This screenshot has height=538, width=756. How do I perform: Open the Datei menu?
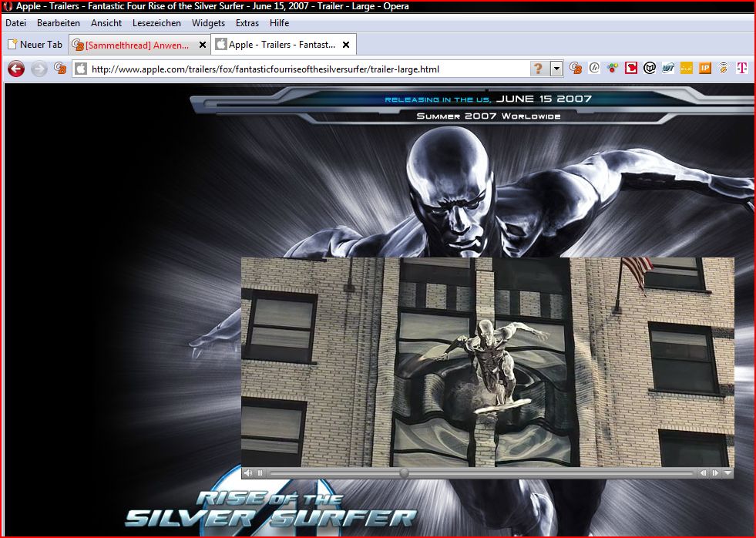16,23
